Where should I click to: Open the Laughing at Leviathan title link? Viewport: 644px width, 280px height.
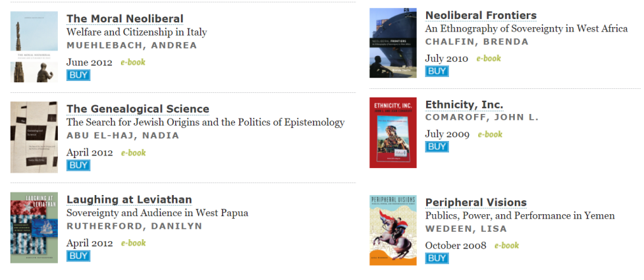tap(129, 200)
